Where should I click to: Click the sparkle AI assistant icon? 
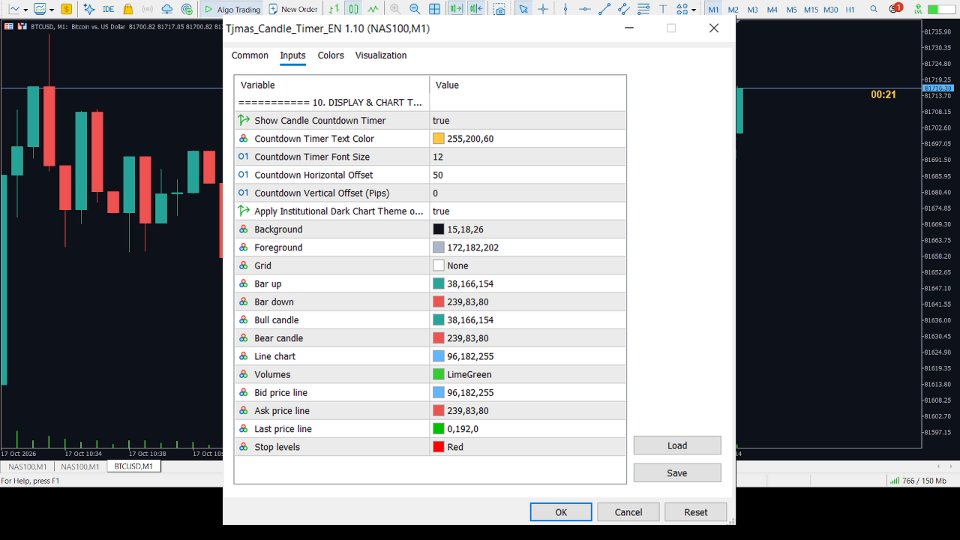click(89, 9)
